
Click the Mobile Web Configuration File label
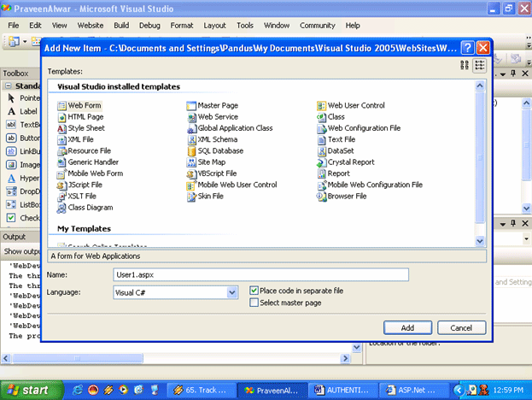click(375, 185)
